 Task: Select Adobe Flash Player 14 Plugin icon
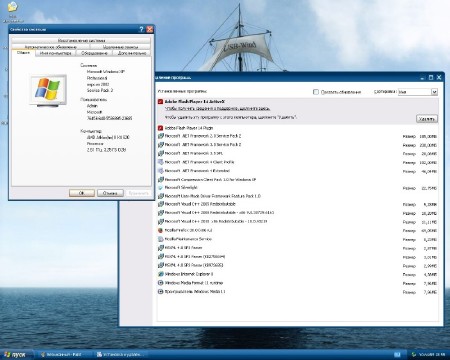(160, 128)
